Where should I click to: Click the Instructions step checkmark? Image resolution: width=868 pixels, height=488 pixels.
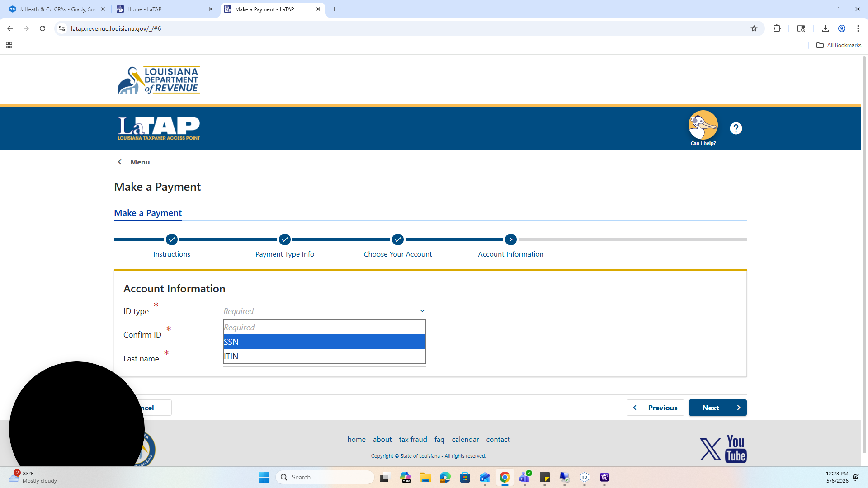pyautogui.click(x=172, y=239)
